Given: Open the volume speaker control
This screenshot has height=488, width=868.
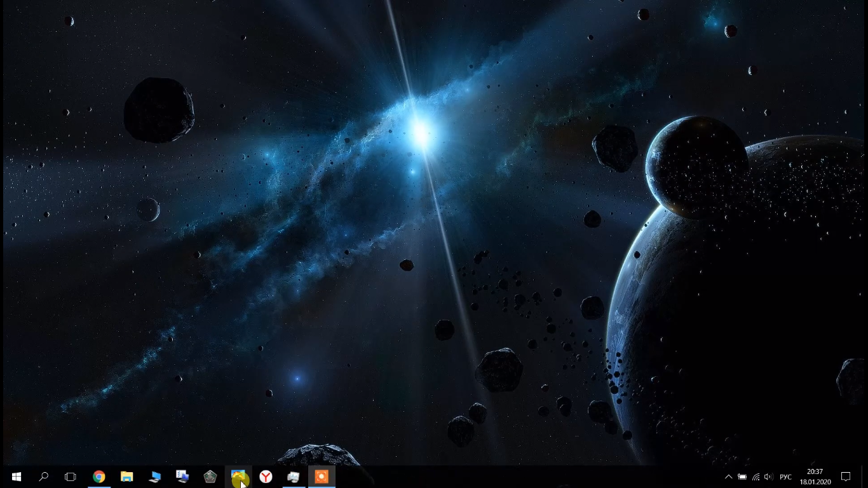Looking at the screenshot, I should [x=769, y=477].
